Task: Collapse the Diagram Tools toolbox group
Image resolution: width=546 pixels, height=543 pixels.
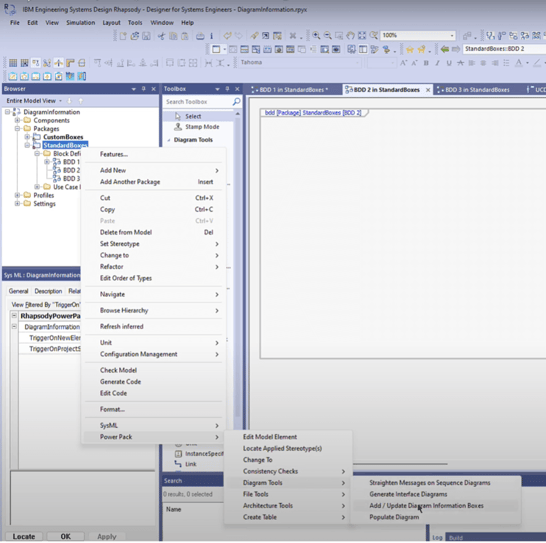Action: coord(169,140)
